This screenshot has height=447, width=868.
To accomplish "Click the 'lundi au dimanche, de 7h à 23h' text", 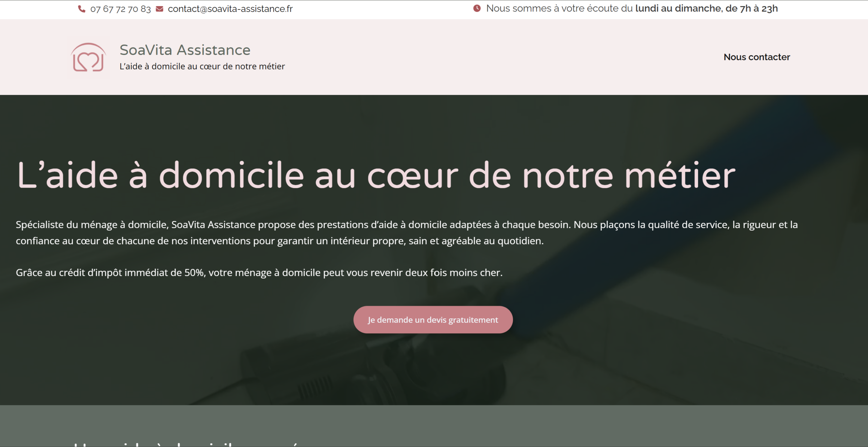I will [x=707, y=8].
